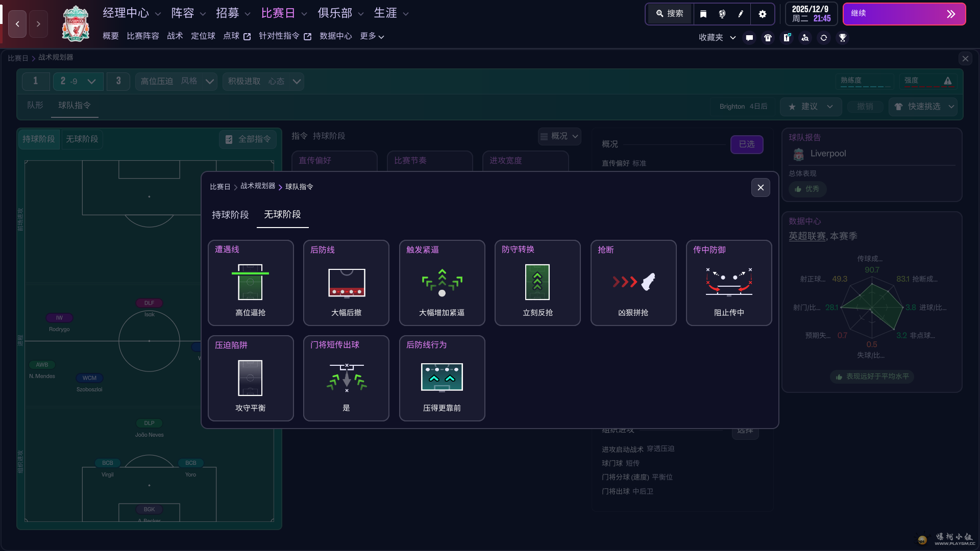Open settings gear icon
The image size is (980, 551).
click(763, 14)
